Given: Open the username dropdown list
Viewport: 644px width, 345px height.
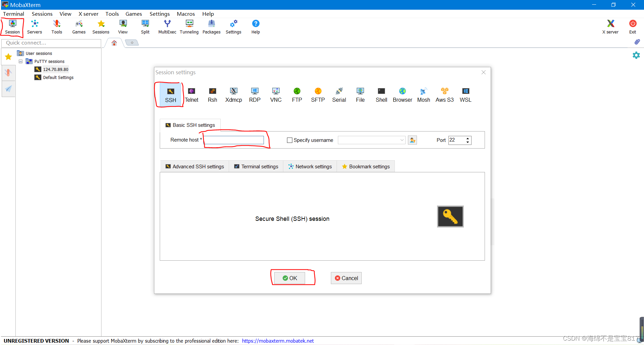Looking at the screenshot, I should pyautogui.click(x=402, y=140).
